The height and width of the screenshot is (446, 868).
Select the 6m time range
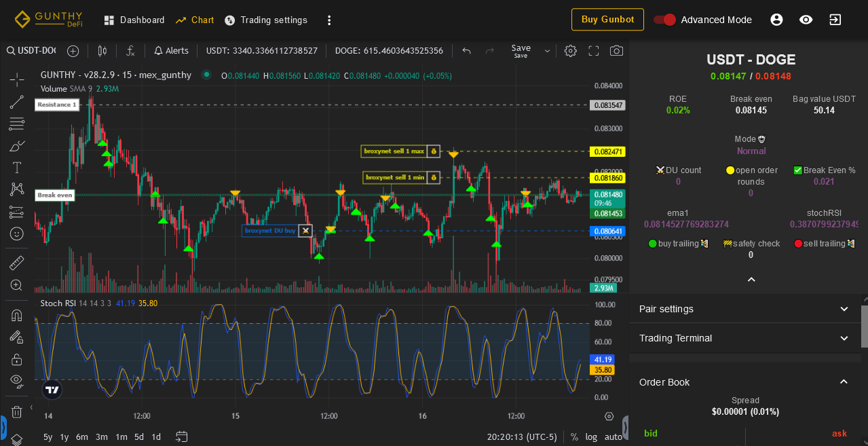tap(82, 437)
